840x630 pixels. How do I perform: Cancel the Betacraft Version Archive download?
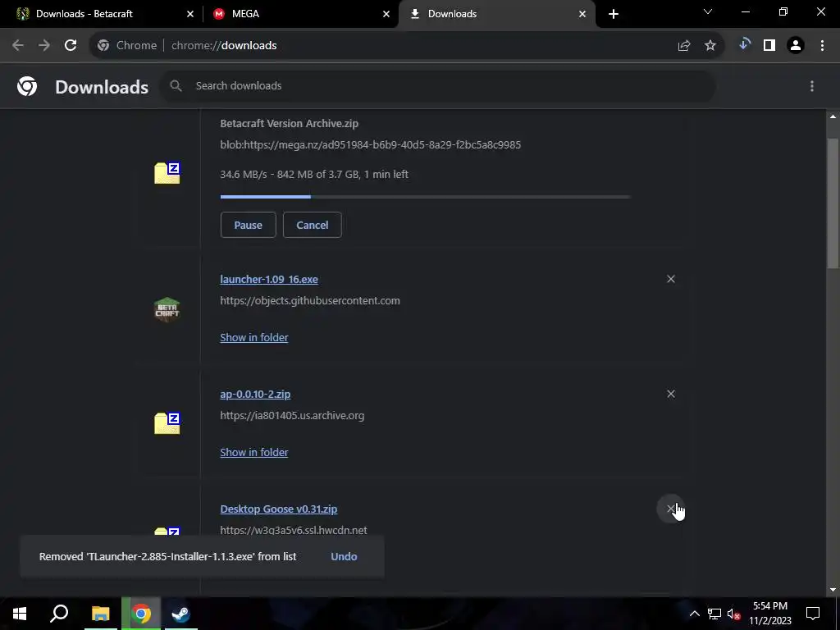pyautogui.click(x=313, y=225)
